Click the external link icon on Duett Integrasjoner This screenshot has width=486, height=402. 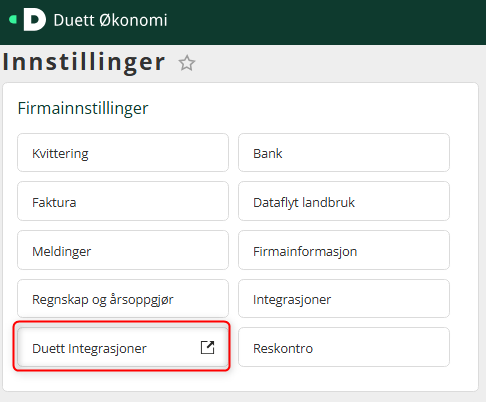click(207, 348)
